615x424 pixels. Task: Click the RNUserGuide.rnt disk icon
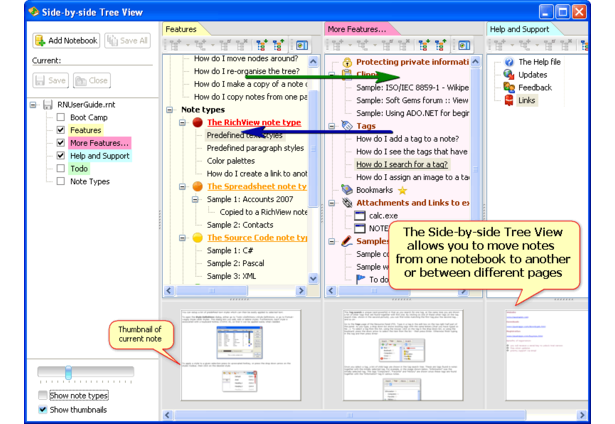pyautogui.click(x=48, y=105)
